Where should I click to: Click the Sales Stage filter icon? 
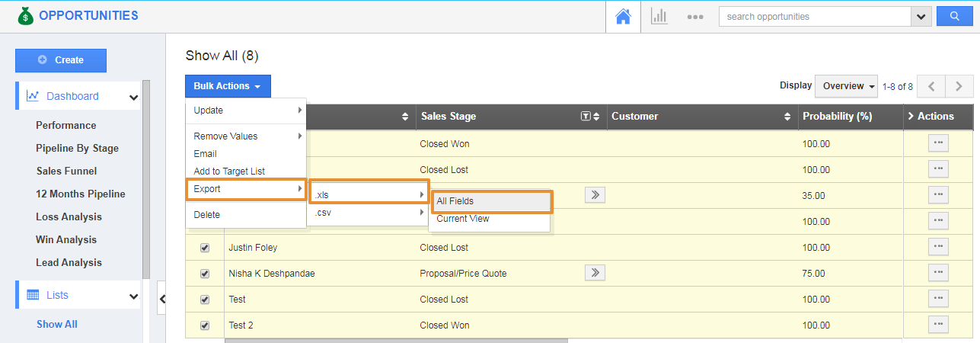click(585, 117)
